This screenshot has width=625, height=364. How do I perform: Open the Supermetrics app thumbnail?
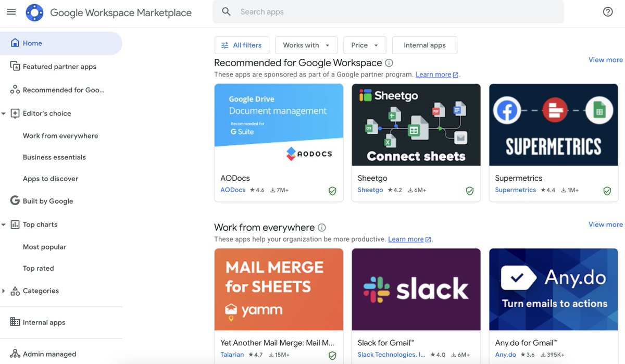point(554,124)
